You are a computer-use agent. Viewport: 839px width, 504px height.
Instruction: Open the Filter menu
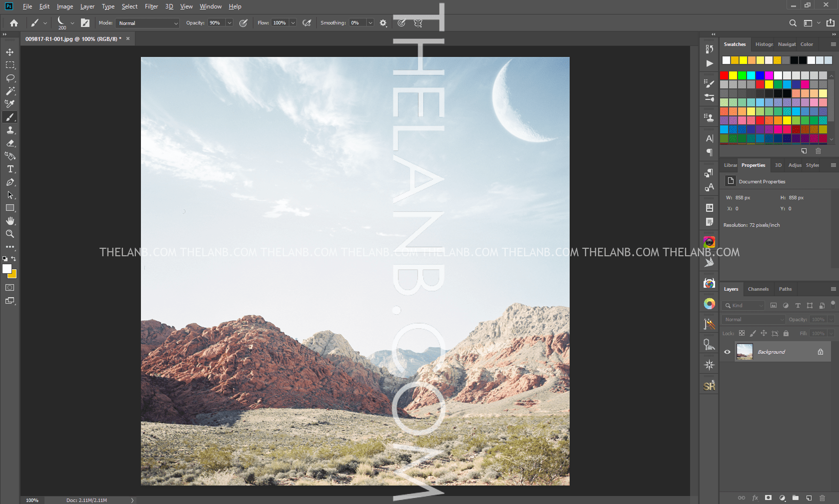[151, 6]
